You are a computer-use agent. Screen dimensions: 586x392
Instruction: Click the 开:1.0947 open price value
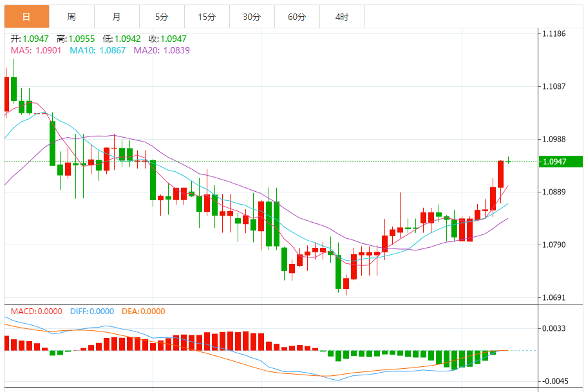click(30, 39)
